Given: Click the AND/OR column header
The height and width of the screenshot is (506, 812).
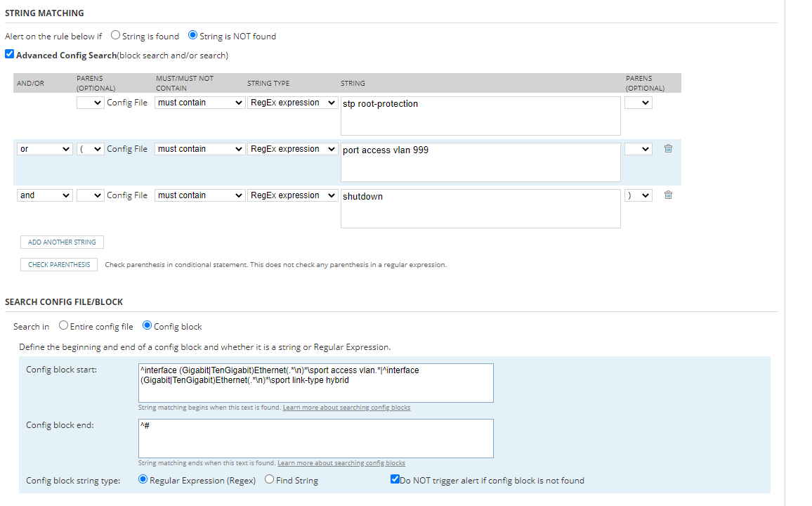Looking at the screenshot, I should click(30, 83).
